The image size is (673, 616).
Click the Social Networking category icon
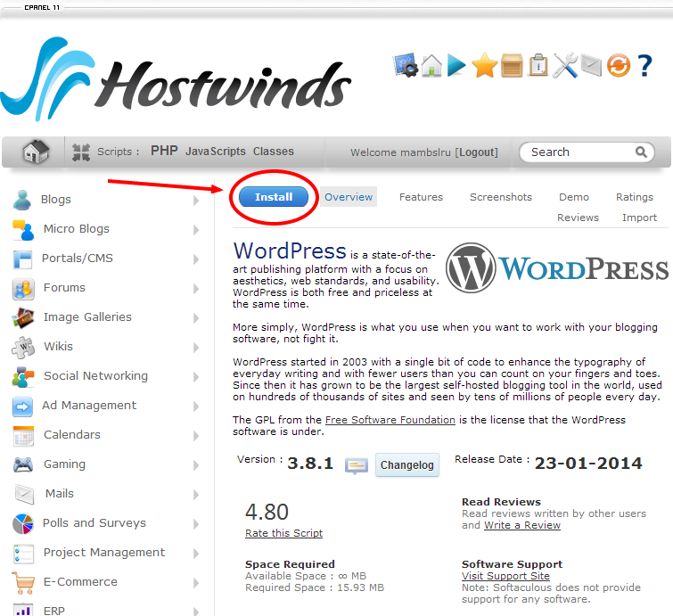point(23,377)
